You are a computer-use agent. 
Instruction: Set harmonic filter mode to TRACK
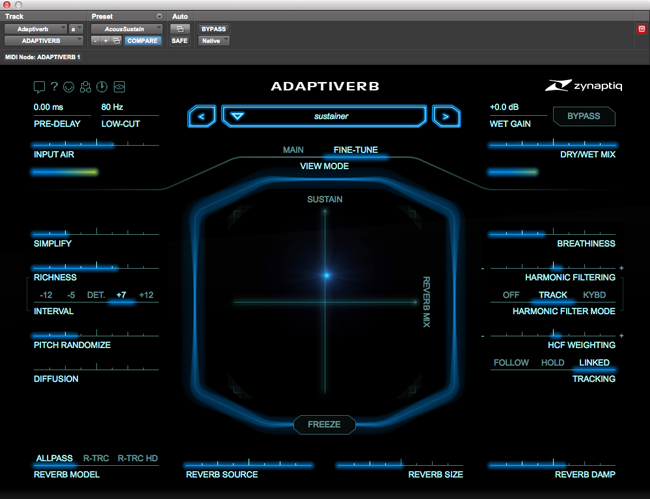tap(553, 295)
